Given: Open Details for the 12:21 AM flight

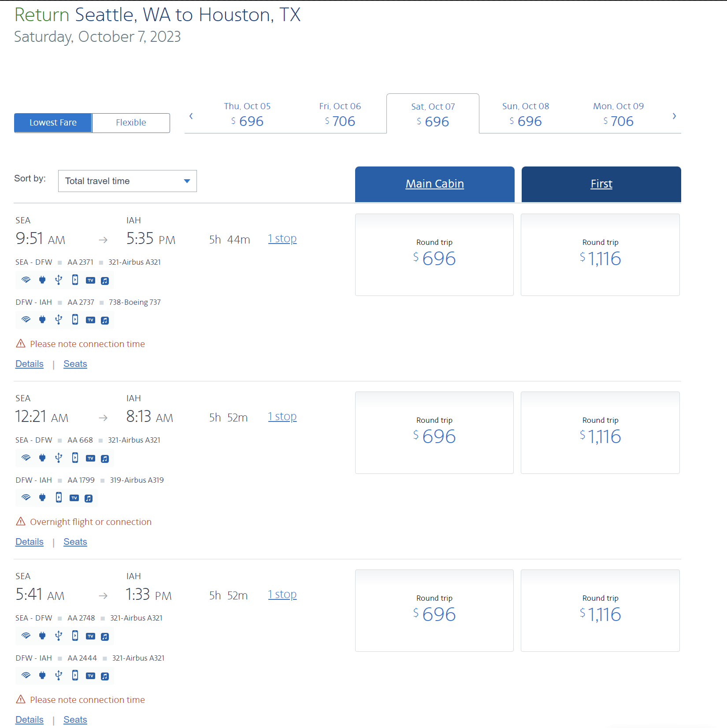Looking at the screenshot, I should [30, 542].
